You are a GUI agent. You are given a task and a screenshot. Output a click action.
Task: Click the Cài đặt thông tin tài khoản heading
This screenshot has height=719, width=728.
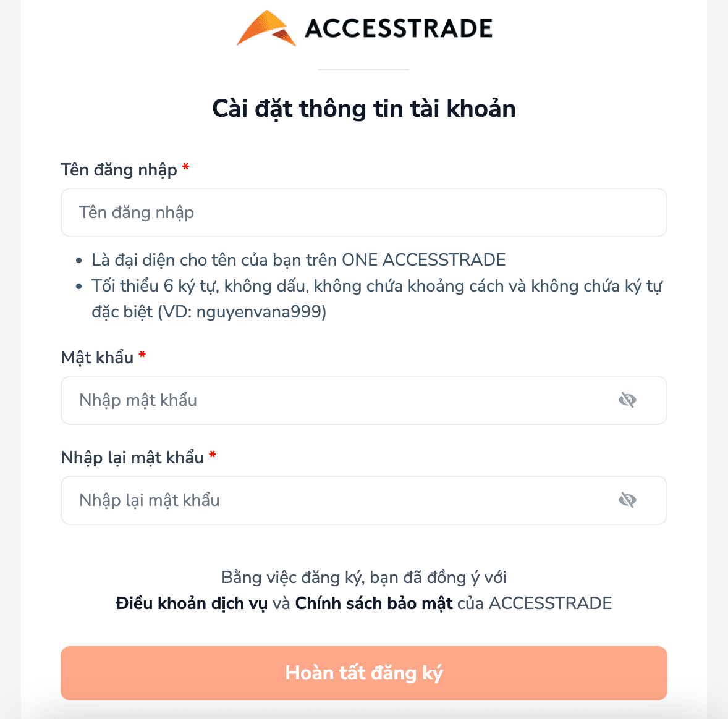364,109
